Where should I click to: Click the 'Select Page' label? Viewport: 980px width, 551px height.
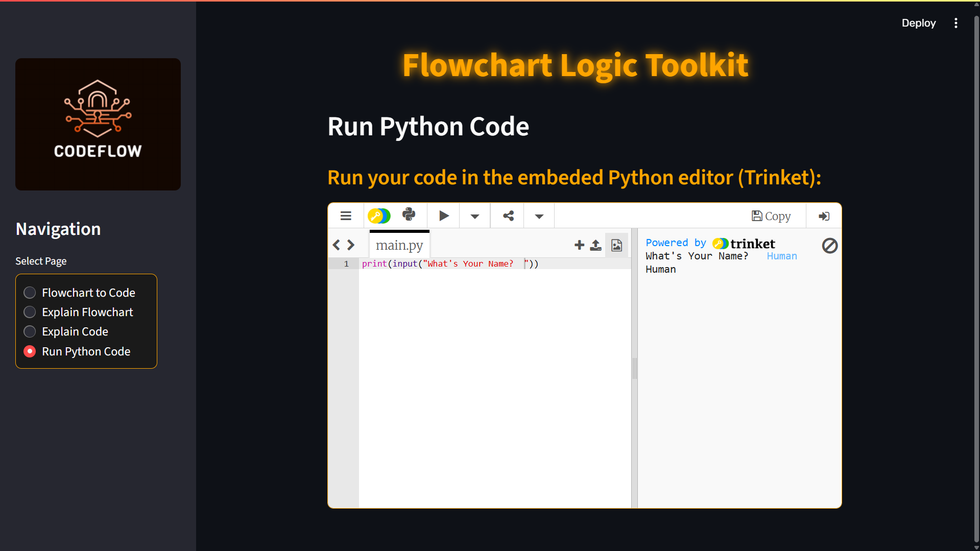point(41,261)
